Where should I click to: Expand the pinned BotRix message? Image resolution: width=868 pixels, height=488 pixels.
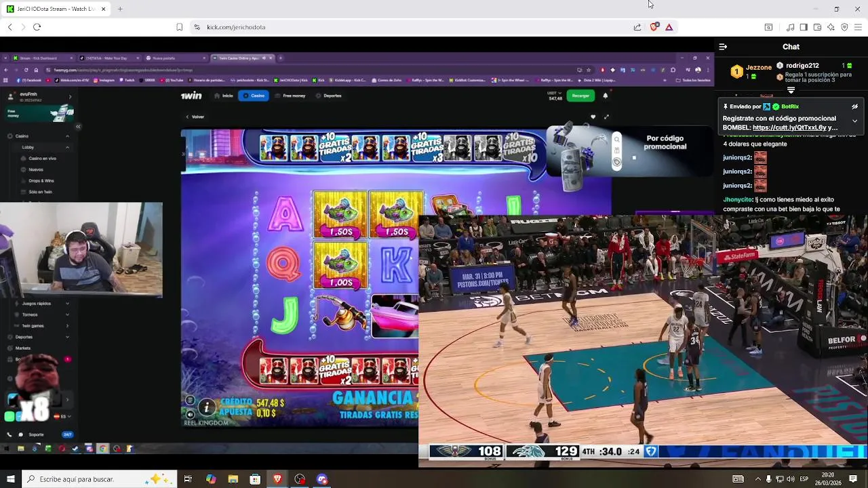click(x=854, y=121)
